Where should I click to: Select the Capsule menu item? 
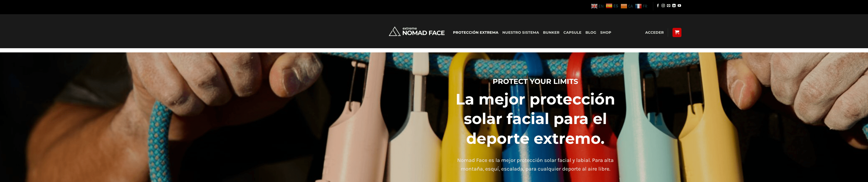click(572, 33)
